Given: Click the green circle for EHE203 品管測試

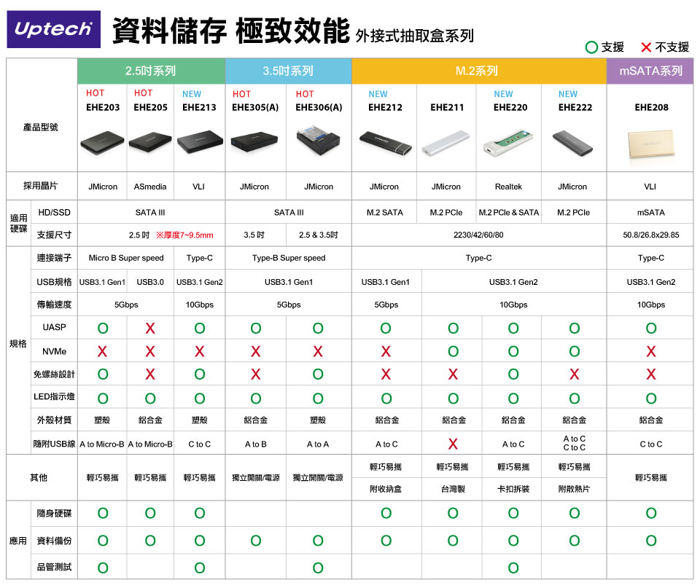Looking at the screenshot, I should click(103, 568).
